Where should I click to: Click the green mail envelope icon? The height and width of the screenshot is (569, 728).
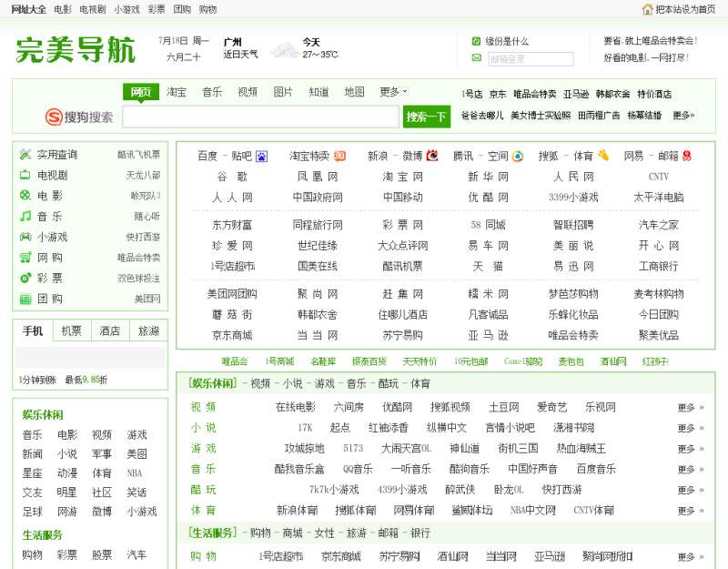pos(476,58)
